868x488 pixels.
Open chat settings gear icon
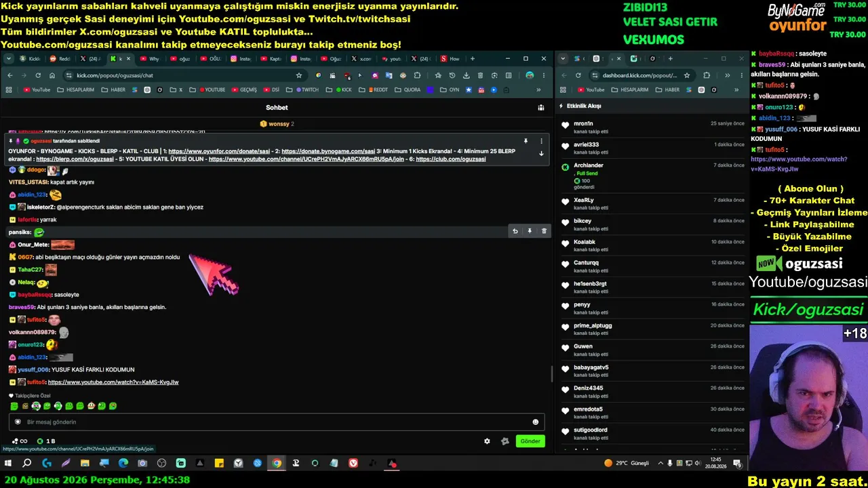487,441
